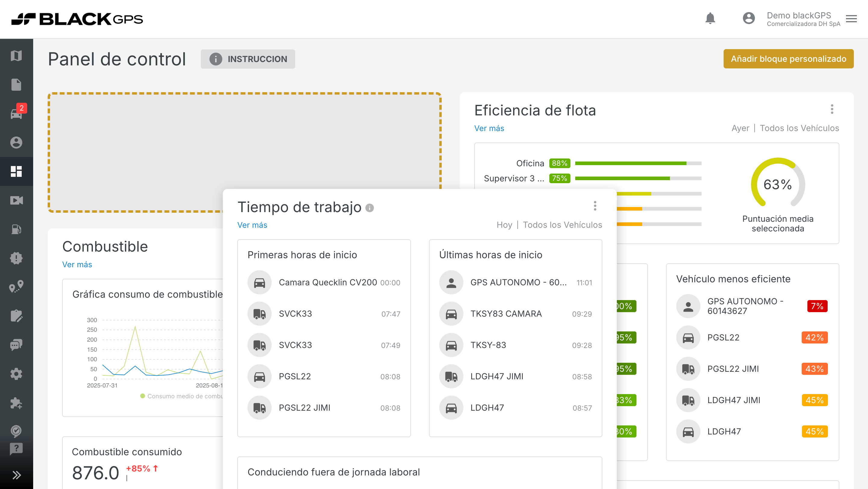Click Conduciendo fuera de jornada laboral heading
This screenshot has width=868, height=489.
point(333,472)
